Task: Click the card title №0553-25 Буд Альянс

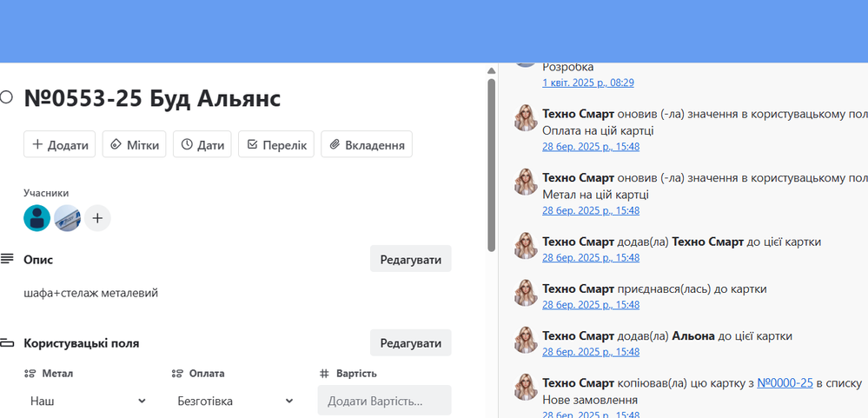Action: 152,98
